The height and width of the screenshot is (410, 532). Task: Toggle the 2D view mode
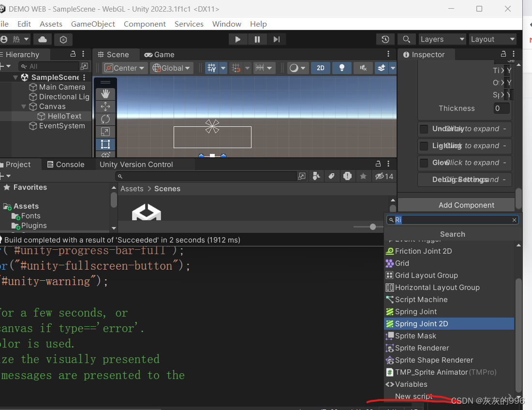pos(321,68)
